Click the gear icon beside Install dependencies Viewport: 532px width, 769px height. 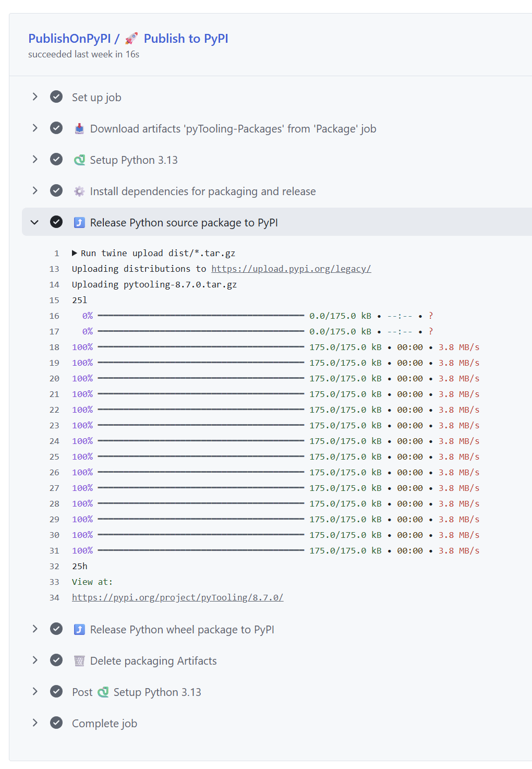tap(79, 191)
